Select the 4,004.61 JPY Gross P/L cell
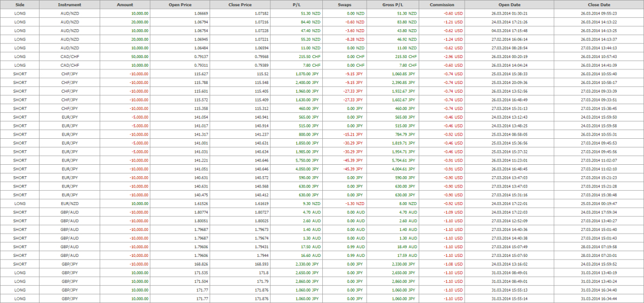The width and height of the screenshot is (644, 303). point(393,169)
